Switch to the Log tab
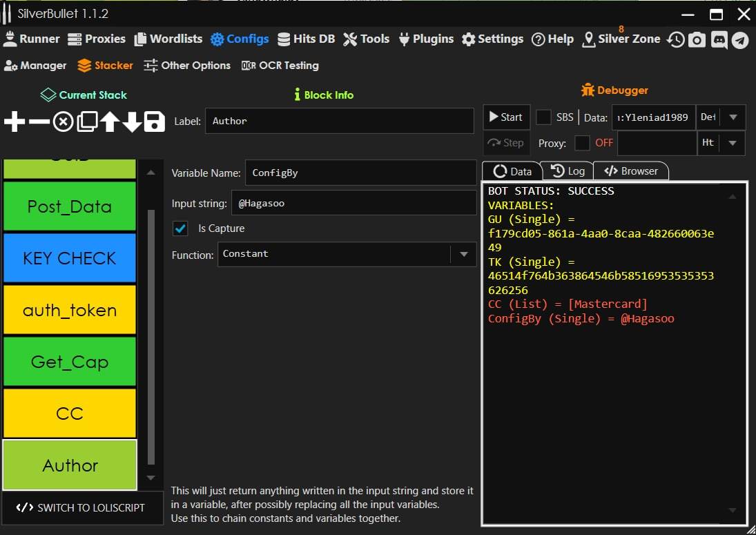Screen dimensions: 756x535 click(x=568, y=171)
